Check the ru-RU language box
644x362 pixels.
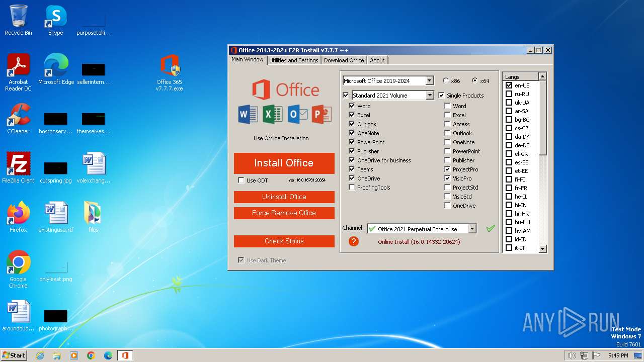(509, 94)
